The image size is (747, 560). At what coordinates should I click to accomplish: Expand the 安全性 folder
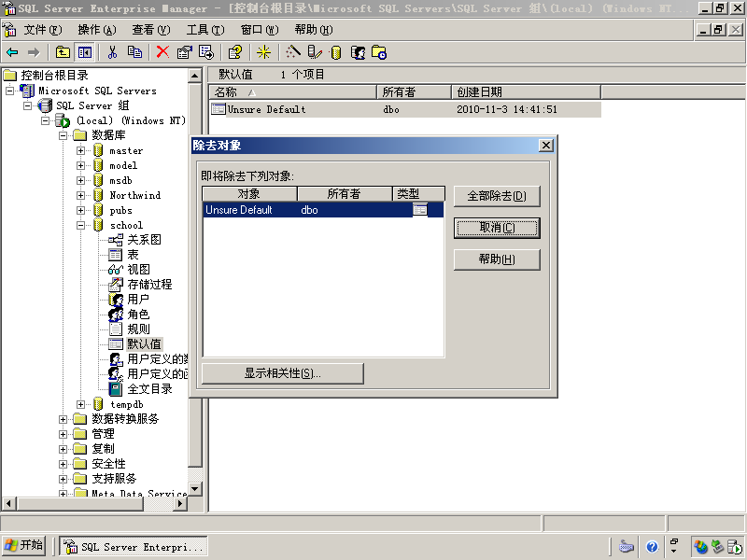(63, 464)
